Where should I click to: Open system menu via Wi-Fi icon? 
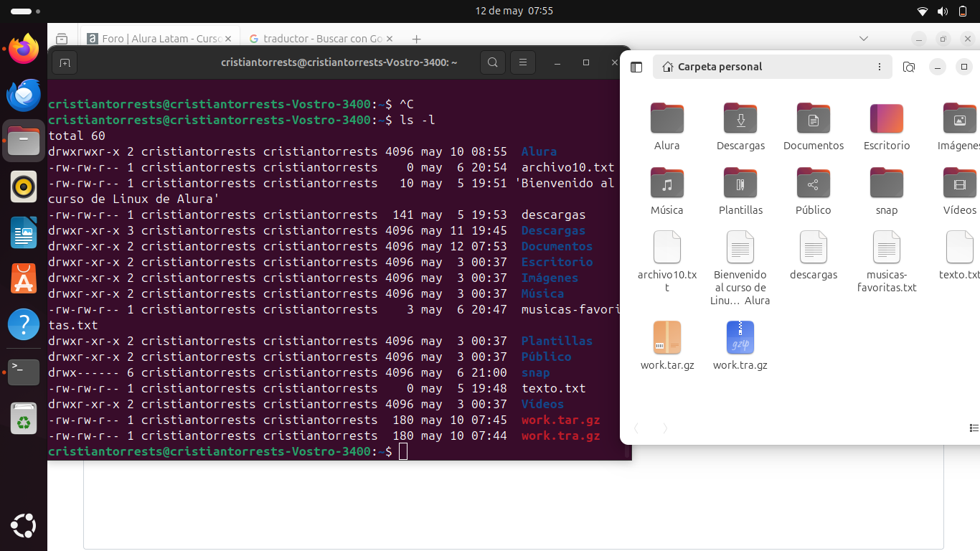(x=923, y=11)
